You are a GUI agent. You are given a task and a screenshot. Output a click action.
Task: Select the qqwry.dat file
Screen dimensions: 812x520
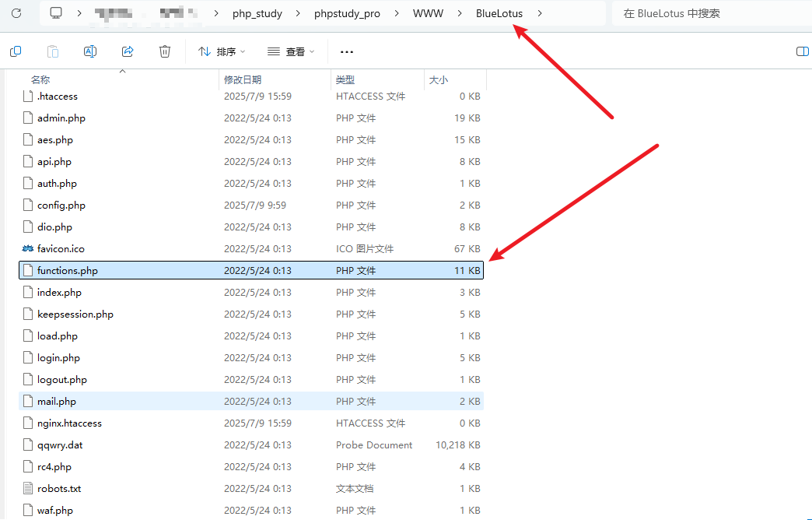click(60, 445)
